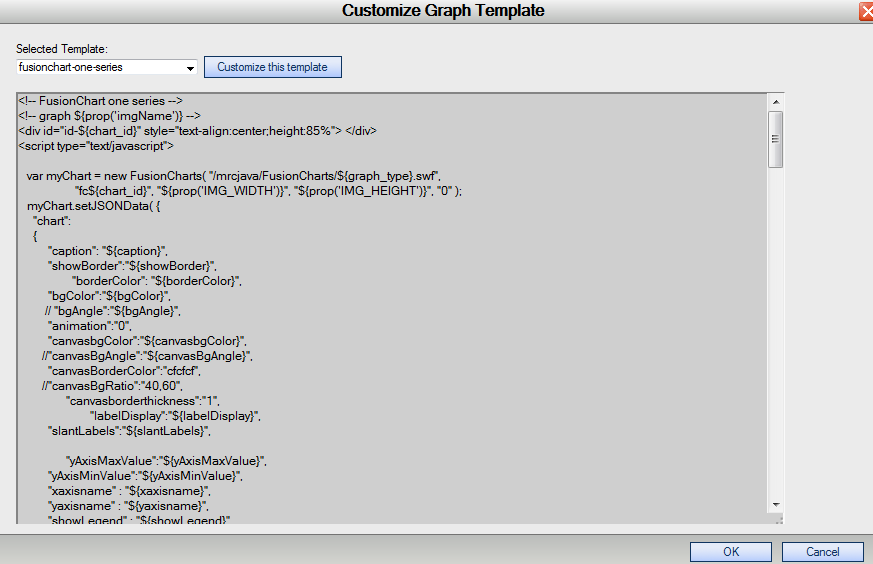Click the "canvasBorderColor":"cfcfcf" line
This screenshot has height=564, width=873.
pyautogui.click(x=125, y=372)
